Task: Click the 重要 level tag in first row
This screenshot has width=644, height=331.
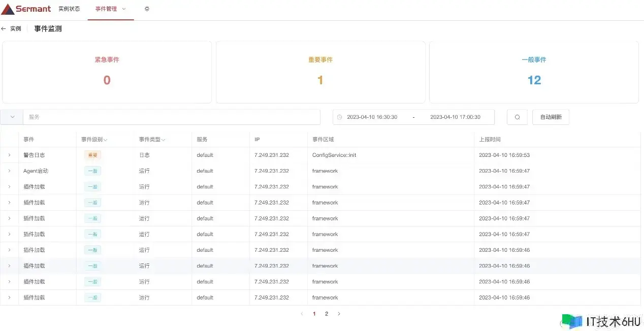Action: 92,155
